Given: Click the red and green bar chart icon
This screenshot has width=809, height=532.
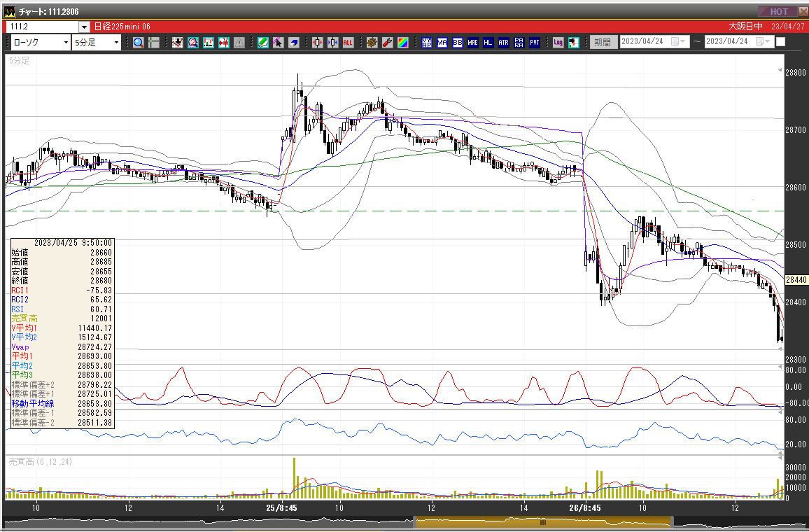Looking at the screenshot, I should tap(209, 43).
